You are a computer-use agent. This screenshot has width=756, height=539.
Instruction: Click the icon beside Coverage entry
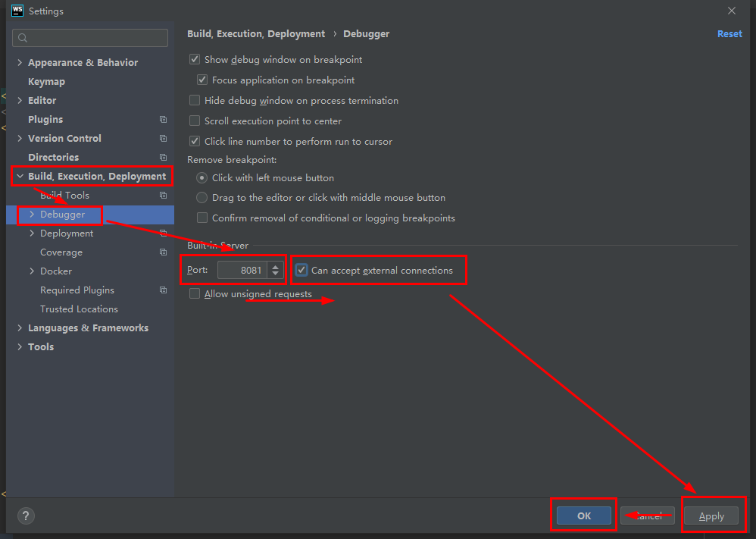coord(162,252)
